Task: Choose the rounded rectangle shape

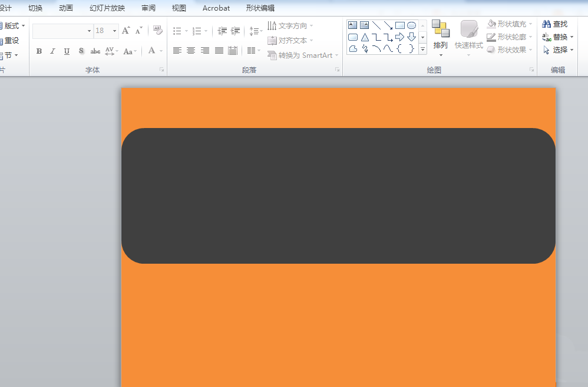Action: click(x=353, y=37)
